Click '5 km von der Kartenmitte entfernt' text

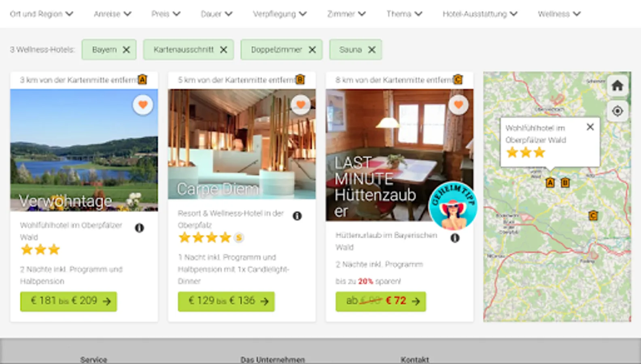237,80
